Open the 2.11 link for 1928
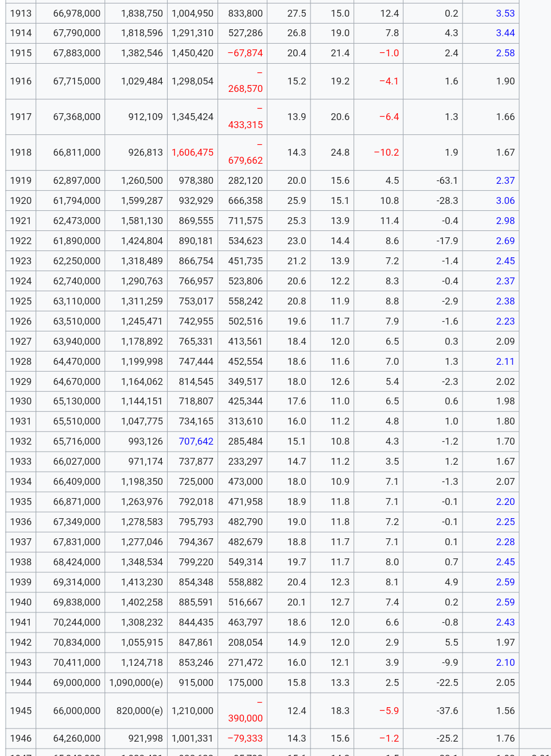The height and width of the screenshot is (756, 551). (505, 362)
